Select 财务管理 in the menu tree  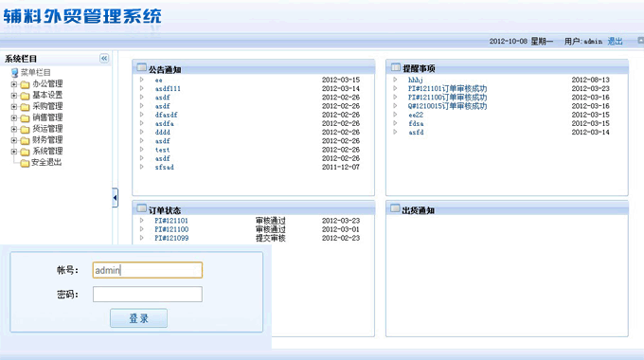pos(47,139)
